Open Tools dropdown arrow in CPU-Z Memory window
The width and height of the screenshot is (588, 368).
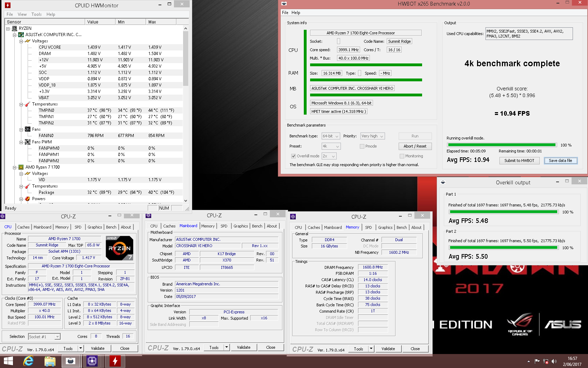[371, 349]
